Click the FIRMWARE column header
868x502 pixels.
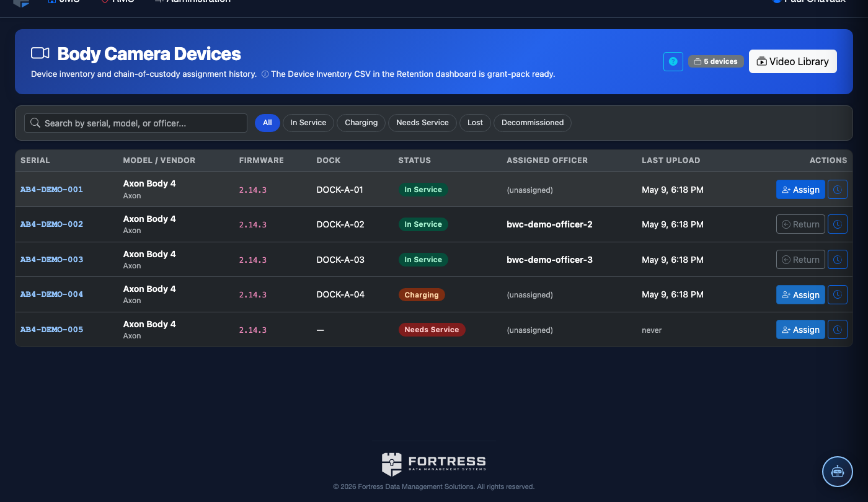point(261,161)
